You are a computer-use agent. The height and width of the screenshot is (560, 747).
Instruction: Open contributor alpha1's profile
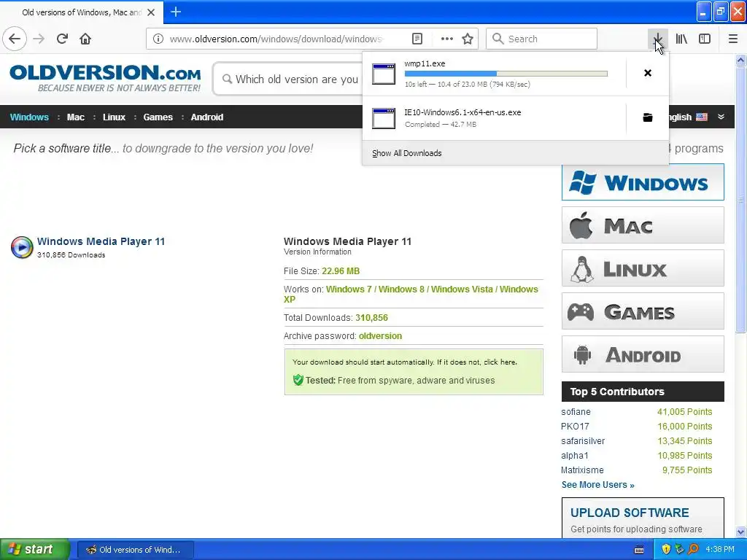575,456
